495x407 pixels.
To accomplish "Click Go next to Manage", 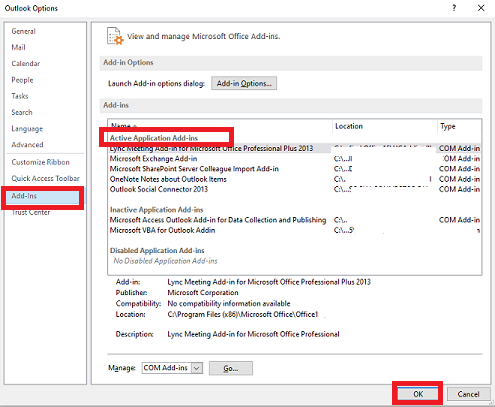I will pos(231,368).
